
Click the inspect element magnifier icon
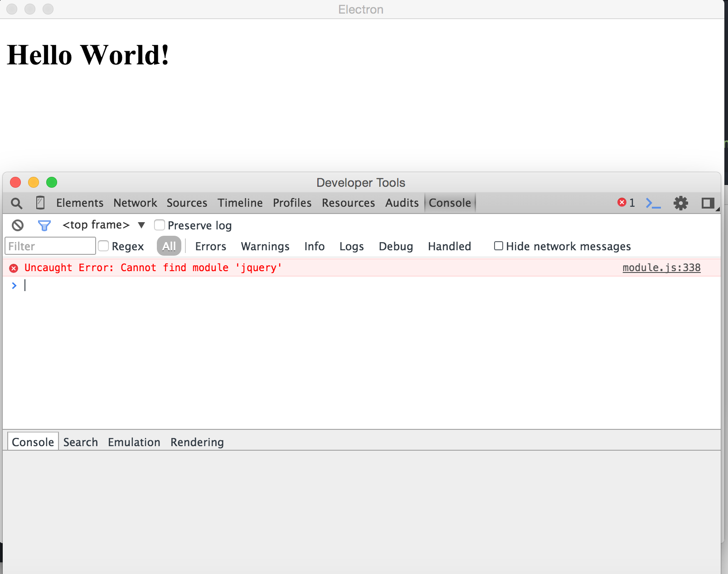pyautogui.click(x=17, y=203)
